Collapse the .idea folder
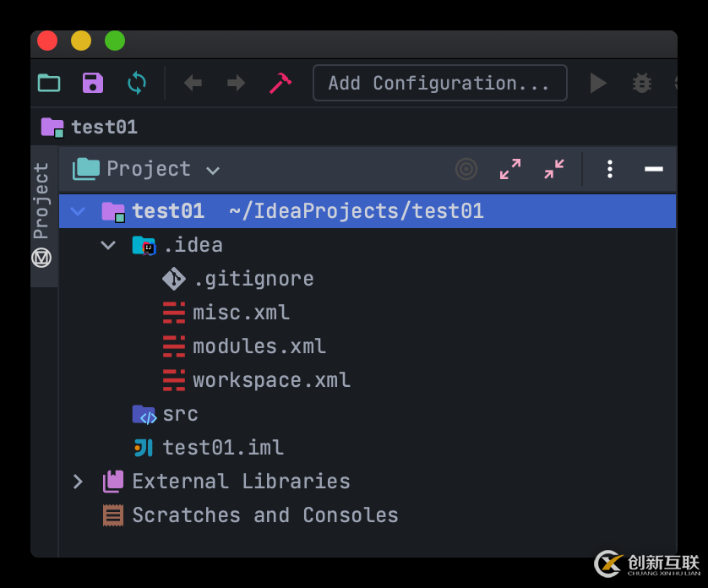The width and height of the screenshot is (708, 588). point(107,245)
